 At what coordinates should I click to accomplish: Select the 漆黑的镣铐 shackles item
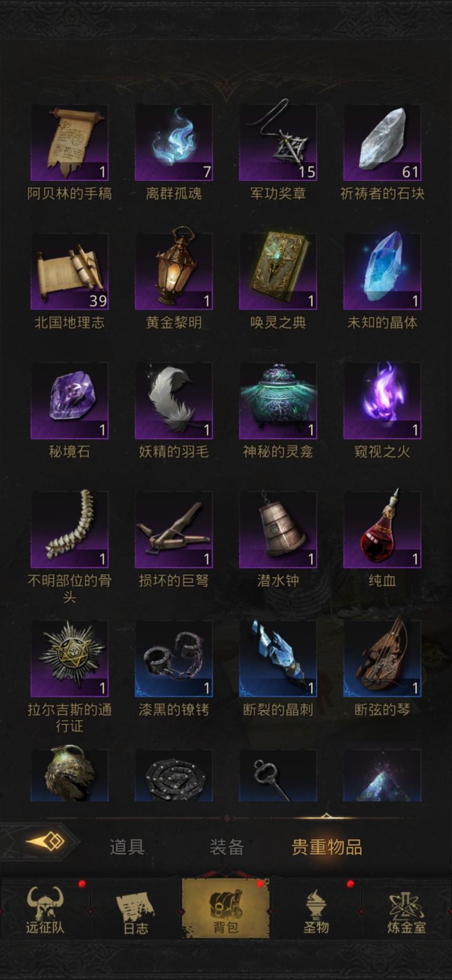pyautogui.click(x=173, y=659)
